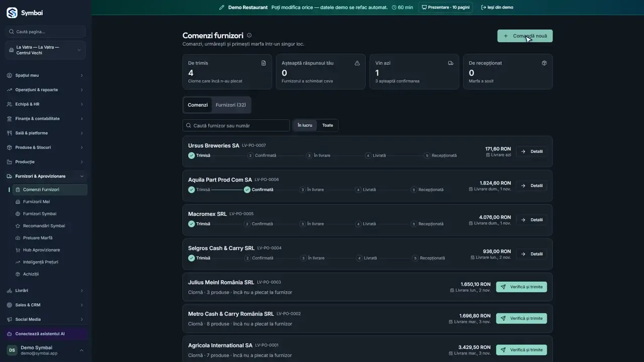644x362 pixels.
Task: Open Inteligență Prețuri in sidebar
Action: (x=49, y=262)
